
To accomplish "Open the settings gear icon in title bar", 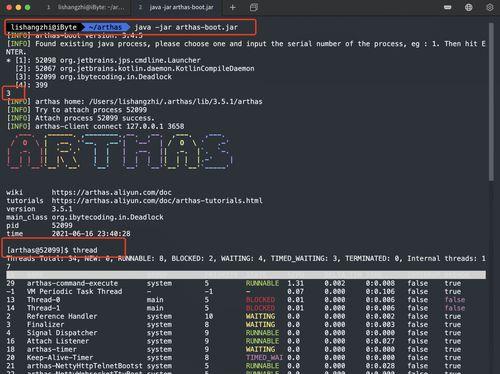I will [490, 7].
